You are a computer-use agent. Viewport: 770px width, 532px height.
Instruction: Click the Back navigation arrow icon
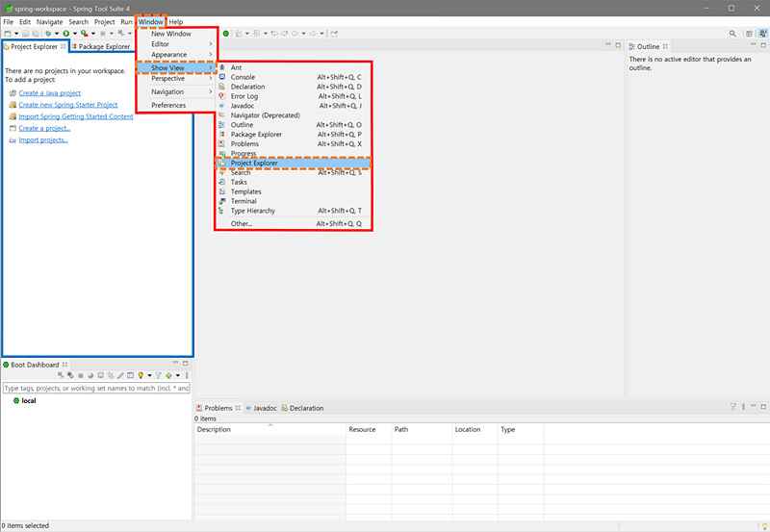(295, 34)
